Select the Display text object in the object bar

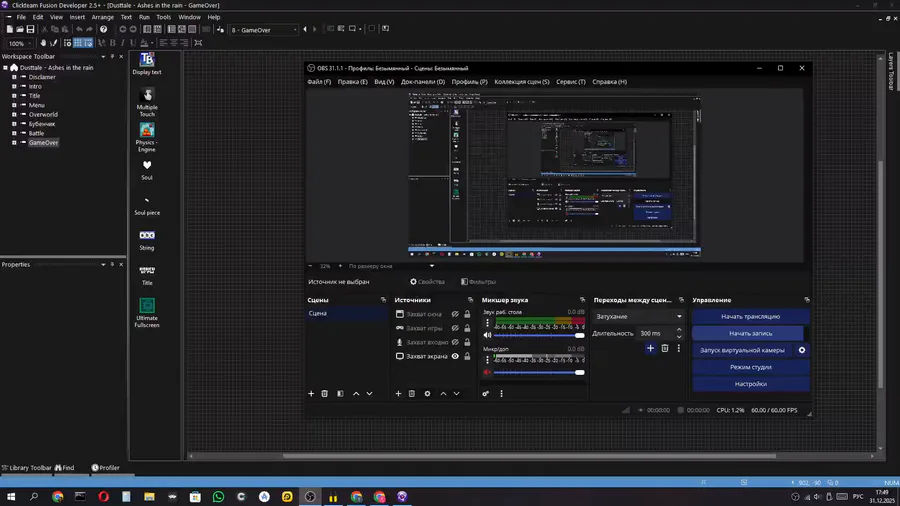147,63
